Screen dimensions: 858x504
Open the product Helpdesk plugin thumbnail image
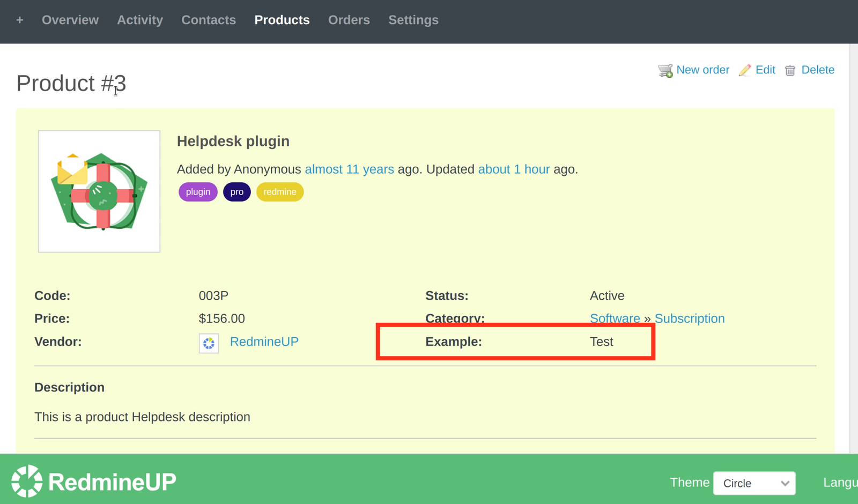pos(99,191)
